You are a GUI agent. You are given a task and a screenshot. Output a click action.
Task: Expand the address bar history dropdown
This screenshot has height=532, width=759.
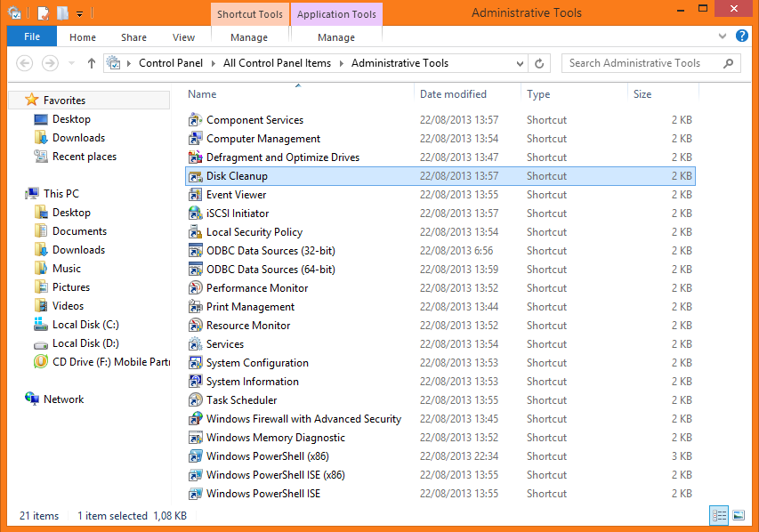click(x=520, y=63)
